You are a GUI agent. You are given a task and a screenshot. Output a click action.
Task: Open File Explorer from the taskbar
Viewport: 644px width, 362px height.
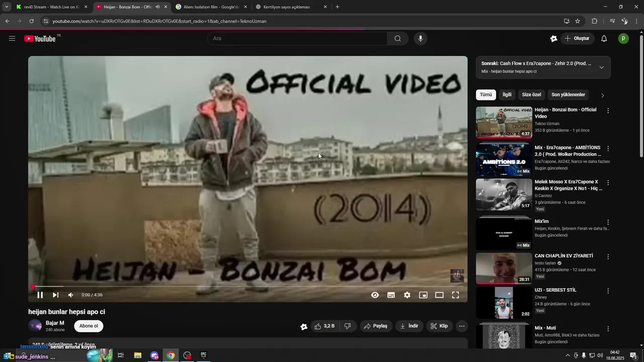tap(137, 355)
